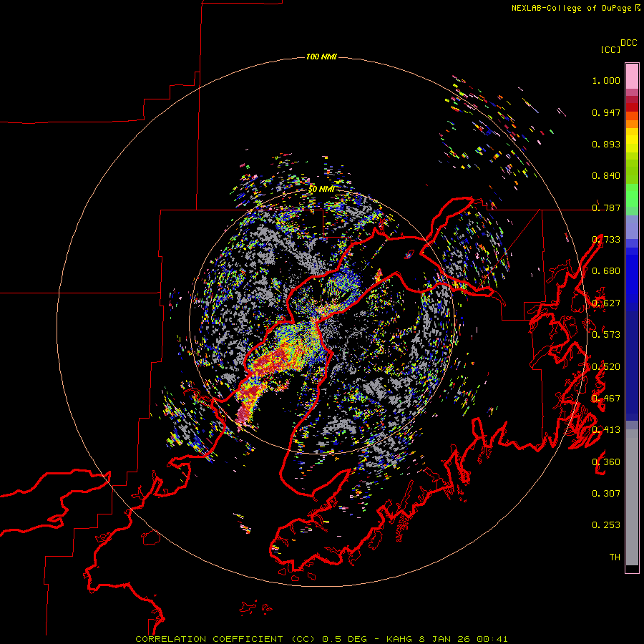Click the pink segment of the color bar
Image resolution: width=644 pixels, height=644 pixels.
(x=632, y=76)
